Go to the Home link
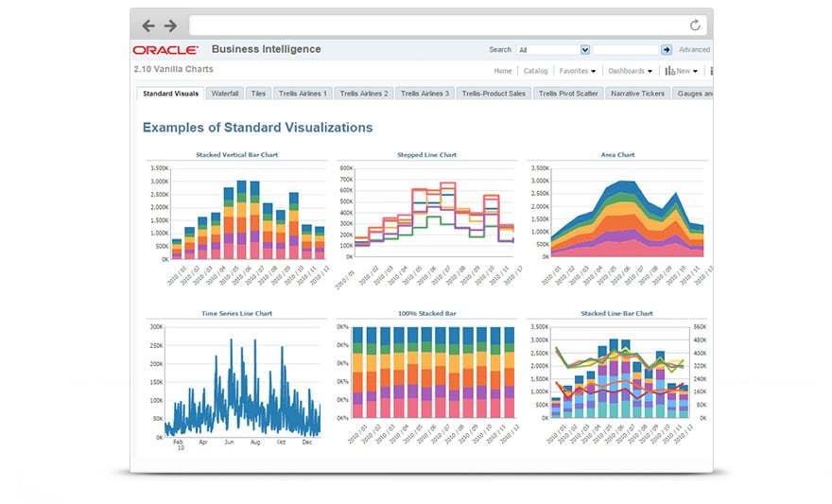Viewport: 832px width, 504px height. coord(503,71)
